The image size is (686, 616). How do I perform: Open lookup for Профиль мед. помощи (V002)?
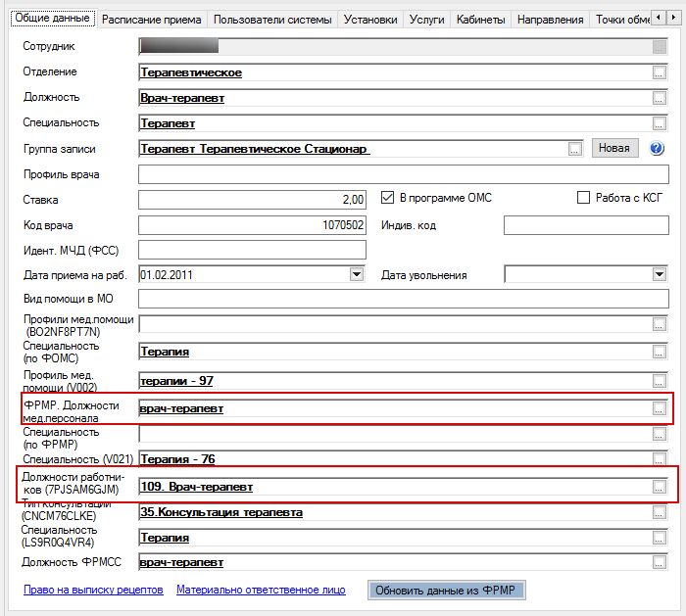click(659, 381)
